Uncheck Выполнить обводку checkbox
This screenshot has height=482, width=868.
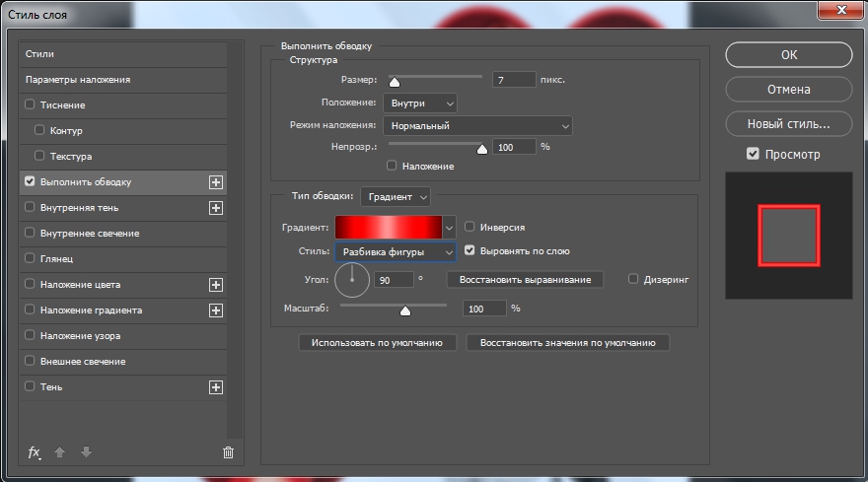(x=30, y=181)
